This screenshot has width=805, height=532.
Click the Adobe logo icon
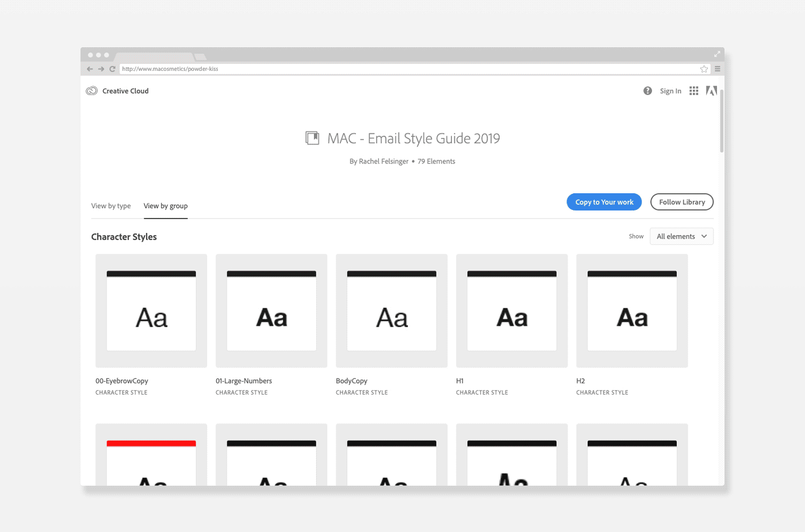711,91
